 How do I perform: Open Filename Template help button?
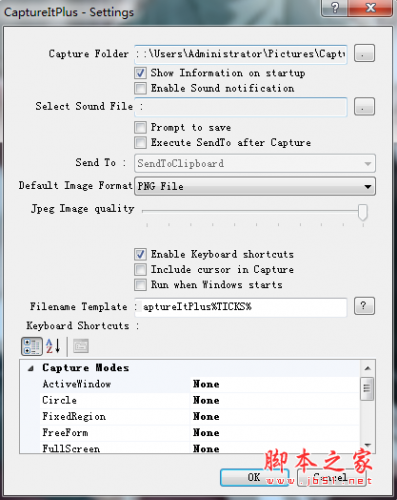click(364, 306)
